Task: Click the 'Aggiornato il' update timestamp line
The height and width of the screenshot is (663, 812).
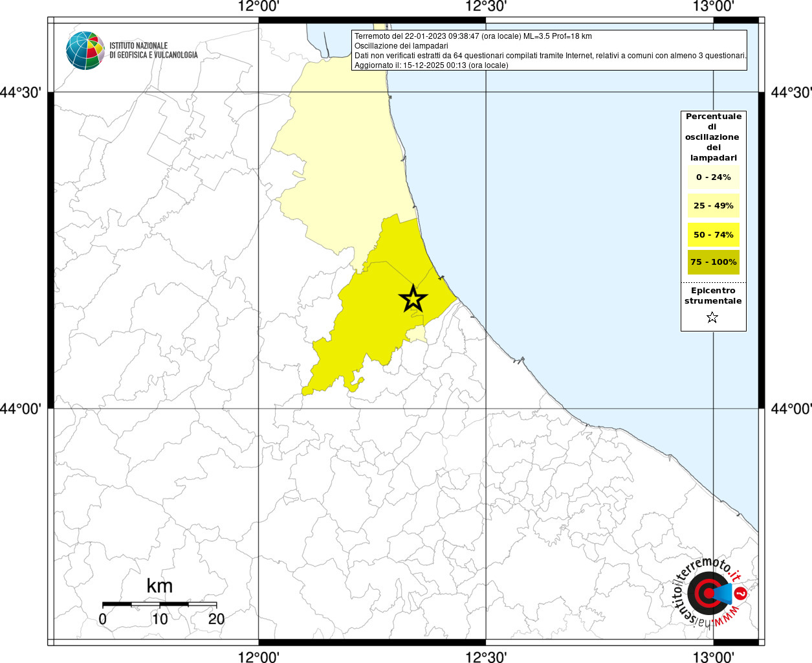Action: click(x=431, y=65)
